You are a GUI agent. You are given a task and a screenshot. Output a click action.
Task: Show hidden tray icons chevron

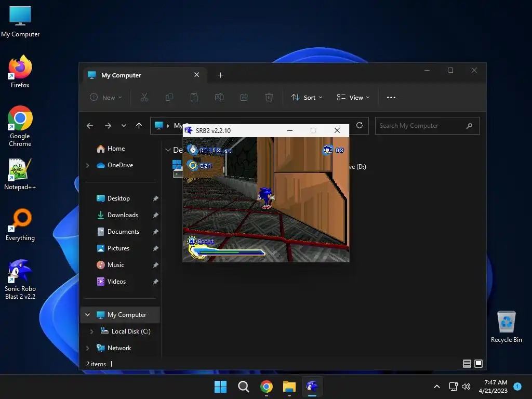437,387
